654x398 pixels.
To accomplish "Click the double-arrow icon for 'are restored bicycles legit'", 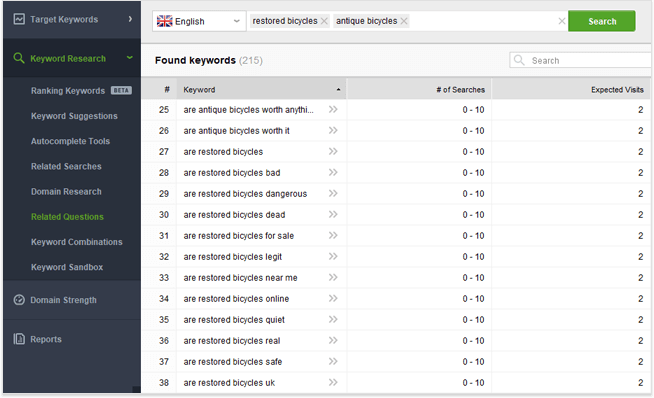I will tap(333, 257).
